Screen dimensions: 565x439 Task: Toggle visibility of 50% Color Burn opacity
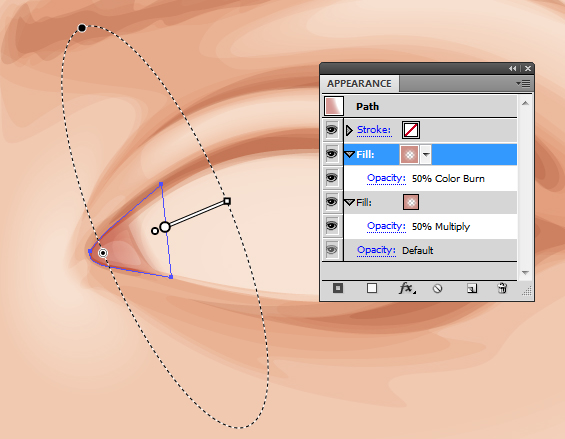332,178
